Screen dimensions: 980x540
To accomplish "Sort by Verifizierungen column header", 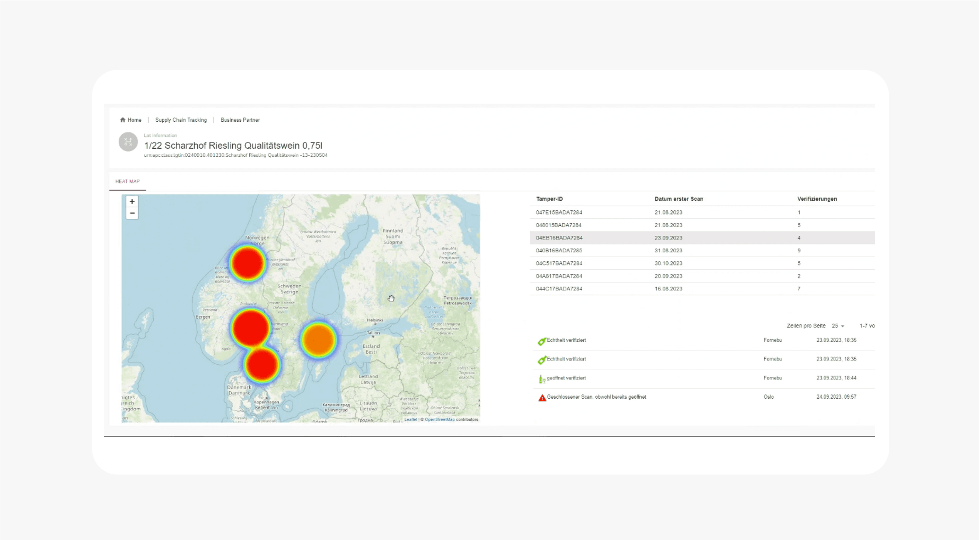I will point(817,199).
